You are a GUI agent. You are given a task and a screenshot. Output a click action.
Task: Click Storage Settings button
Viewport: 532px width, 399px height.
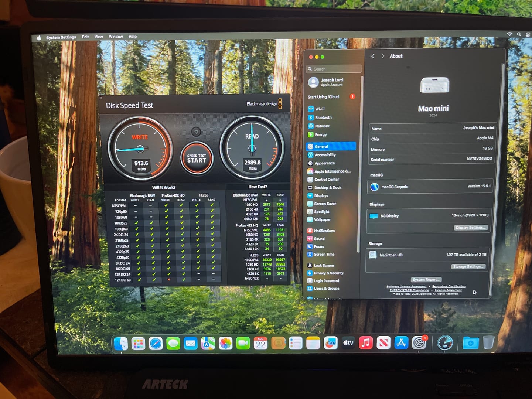click(468, 266)
